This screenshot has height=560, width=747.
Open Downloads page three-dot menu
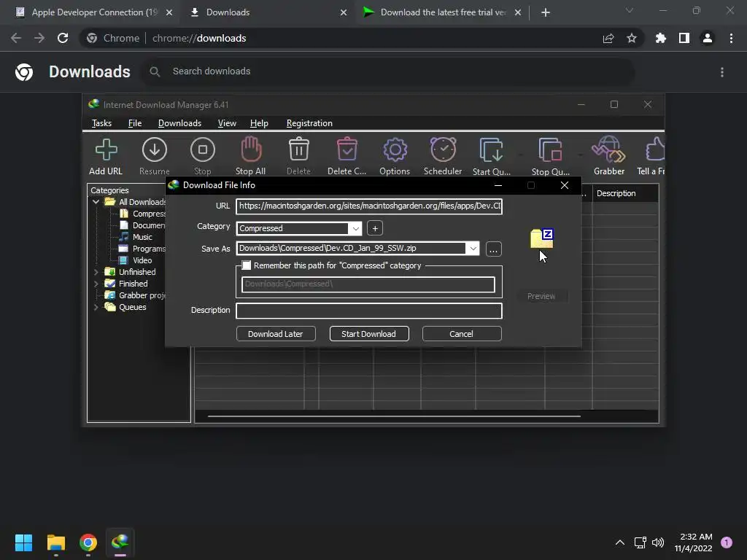pyautogui.click(x=722, y=72)
